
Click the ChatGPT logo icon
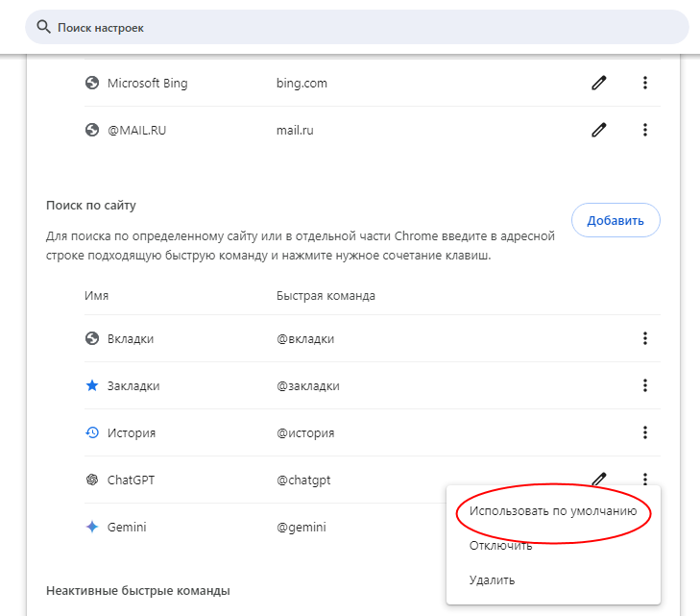(x=92, y=480)
